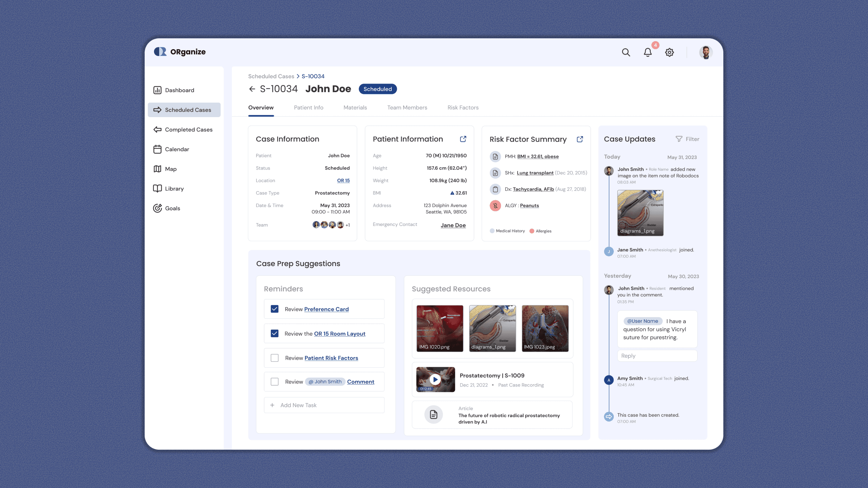Open the search magnifier icon
The width and height of the screenshot is (868, 488).
pos(626,52)
